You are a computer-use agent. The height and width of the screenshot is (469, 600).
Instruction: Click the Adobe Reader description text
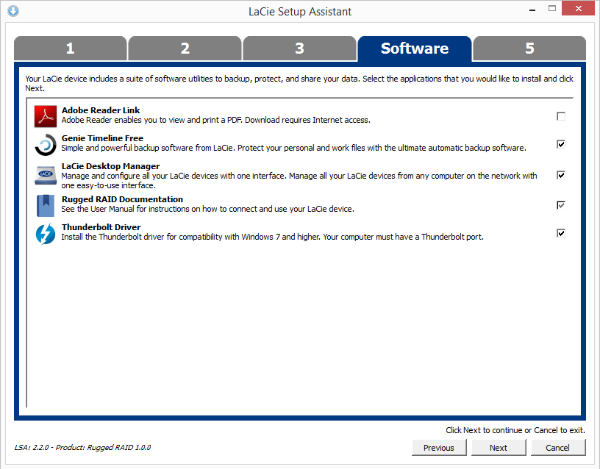(216, 120)
